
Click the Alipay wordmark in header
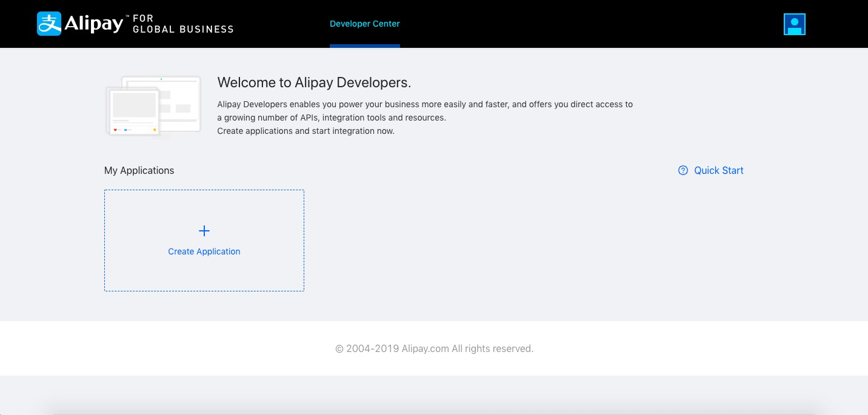point(93,24)
